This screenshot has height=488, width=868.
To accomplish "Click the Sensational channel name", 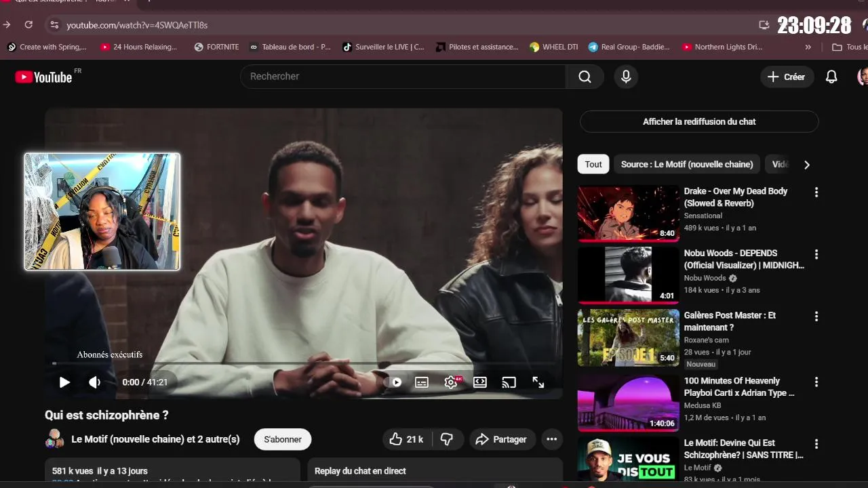I will 703,216.
